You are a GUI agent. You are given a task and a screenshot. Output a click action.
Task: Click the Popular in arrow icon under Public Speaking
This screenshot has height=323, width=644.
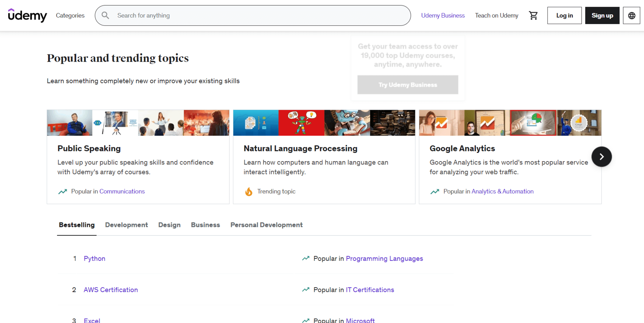62,191
